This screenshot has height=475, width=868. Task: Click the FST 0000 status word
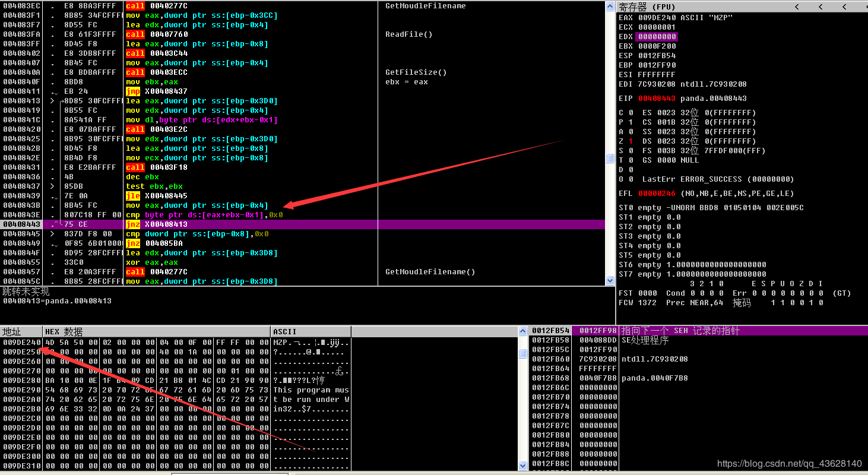638,293
